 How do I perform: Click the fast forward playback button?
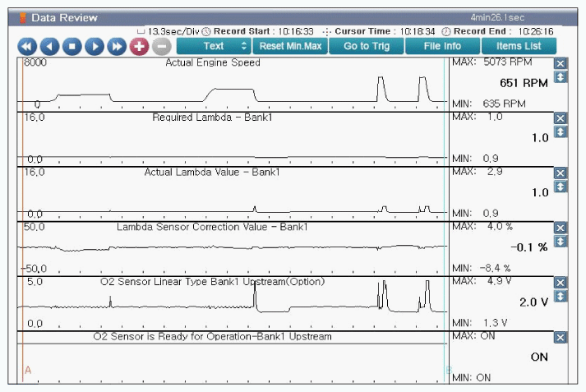click(118, 47)
